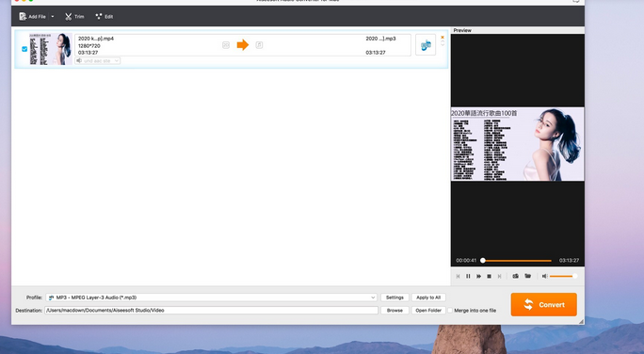Open the Profile MP3 format dropdown
644x354 pixels.
pos(212,298)
